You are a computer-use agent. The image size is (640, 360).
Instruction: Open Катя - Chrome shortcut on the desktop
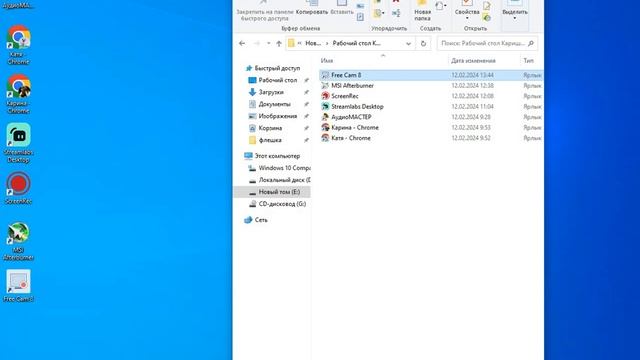(x=18, y=45)
